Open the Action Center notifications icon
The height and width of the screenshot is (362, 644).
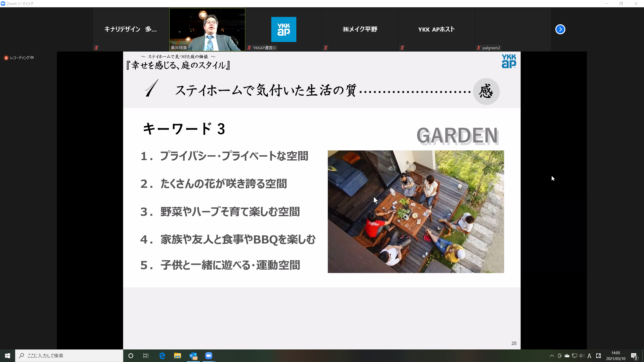(634, 356)
